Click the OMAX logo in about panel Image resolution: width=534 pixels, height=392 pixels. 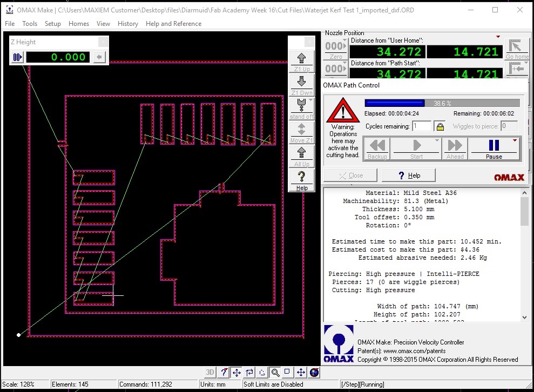click(x=339, y=344)
